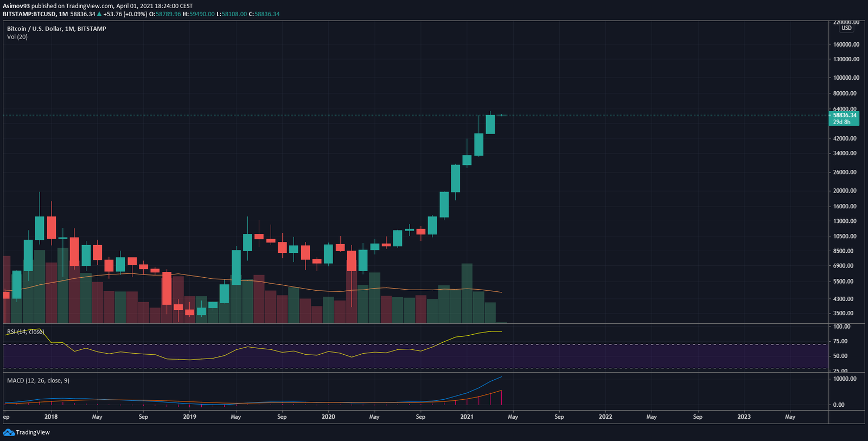Image resolution: width=868 pixels, height=441 pixels.
Task: Click the 29d 8h candle countdown label
Action: coord(842,122)
